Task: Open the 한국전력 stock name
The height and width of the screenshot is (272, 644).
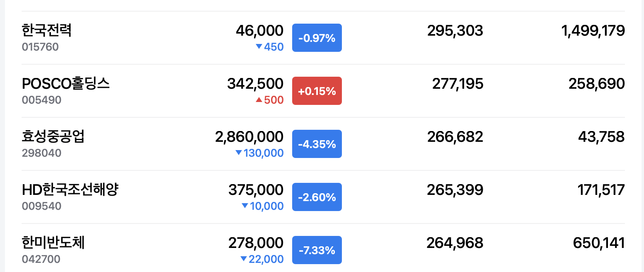Action: 47,30
